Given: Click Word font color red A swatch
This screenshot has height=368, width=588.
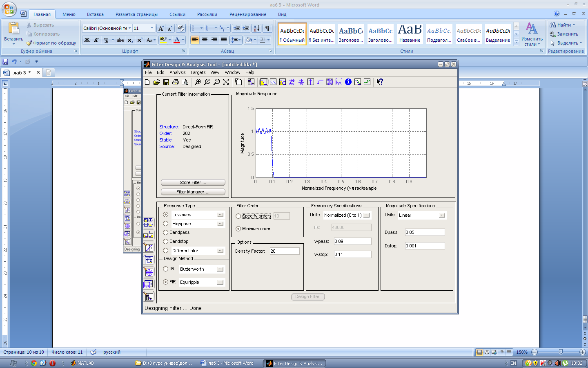Looking at the screenshot, I should [x=177, y=40].
